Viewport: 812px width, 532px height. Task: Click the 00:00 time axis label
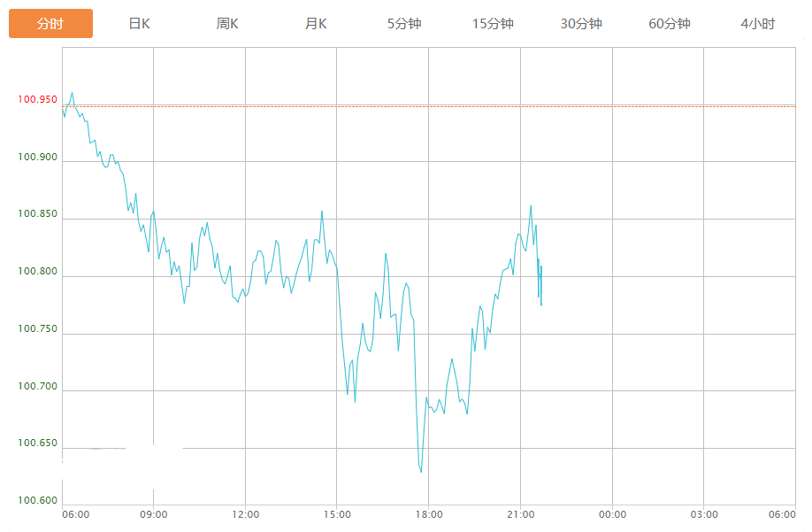point(612,515)
